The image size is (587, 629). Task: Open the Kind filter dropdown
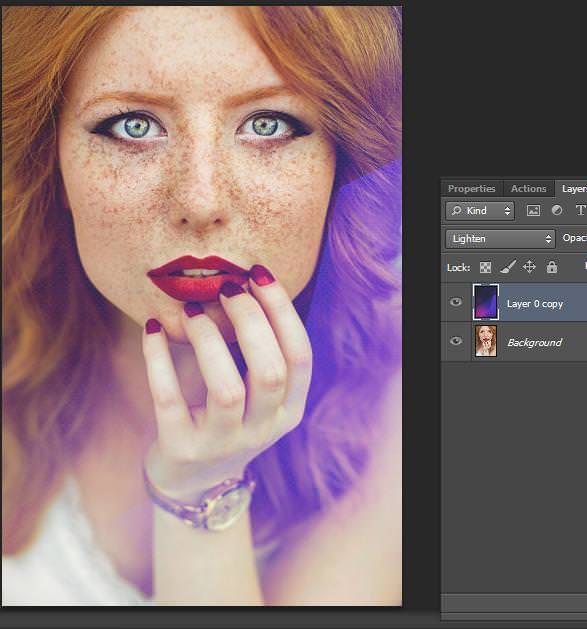480,211
